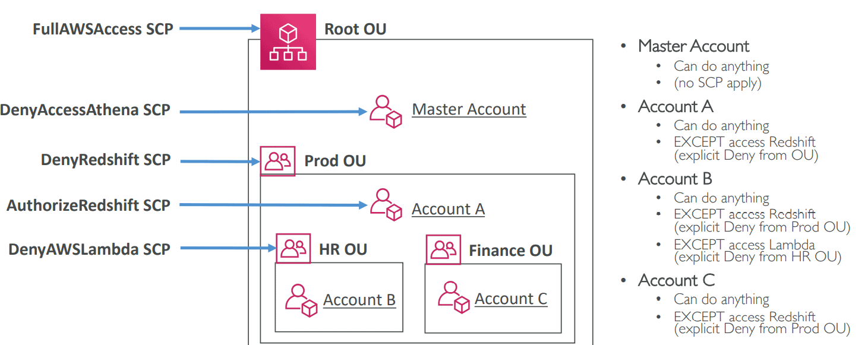The height and width of the screenshot is (345, 868).
Task: Click the Account B user icon
Action: pos(301,300)
